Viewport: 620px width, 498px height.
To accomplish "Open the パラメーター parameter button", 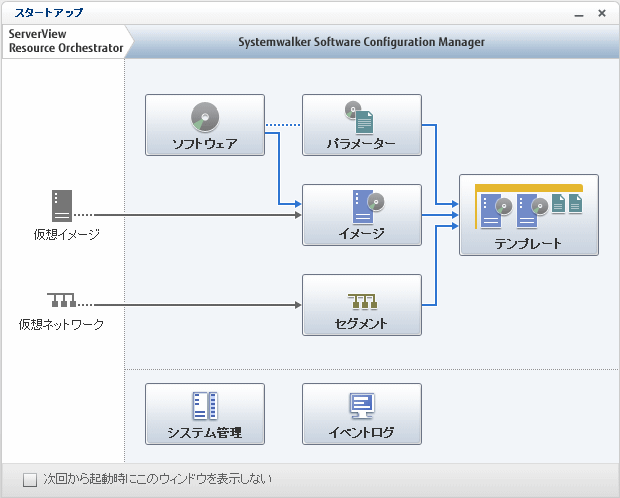I will click(x=362, y=125).
